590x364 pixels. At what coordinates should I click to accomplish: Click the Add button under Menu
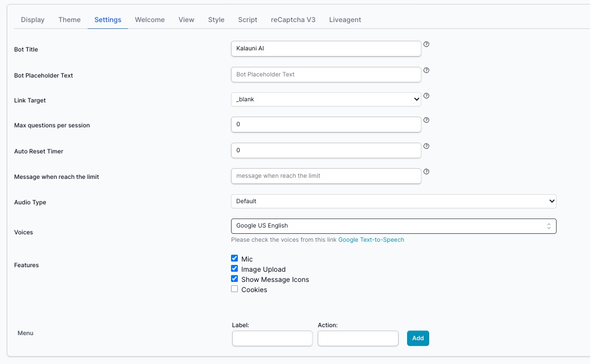(418, 338)
